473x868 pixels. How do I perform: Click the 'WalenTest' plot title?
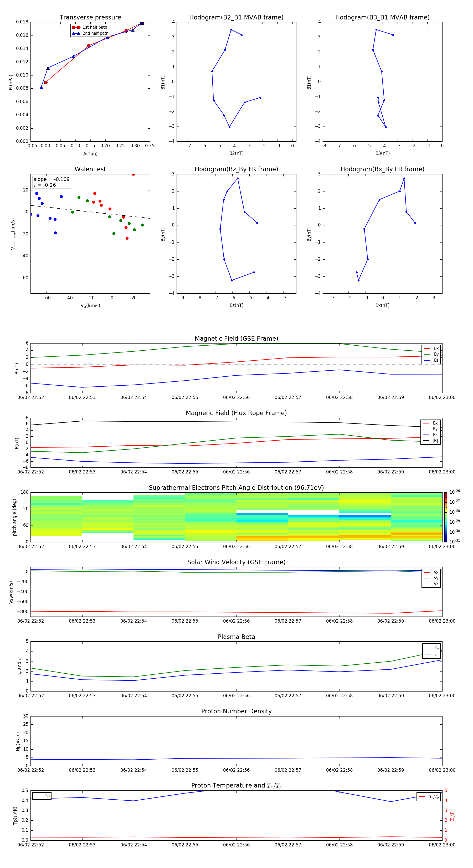[x=90, y=169]
